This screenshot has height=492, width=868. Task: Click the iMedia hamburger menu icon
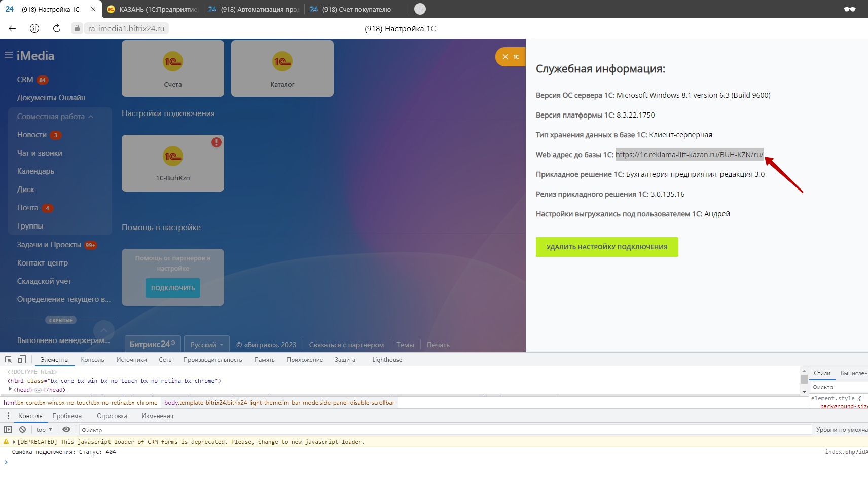[9, 55]
